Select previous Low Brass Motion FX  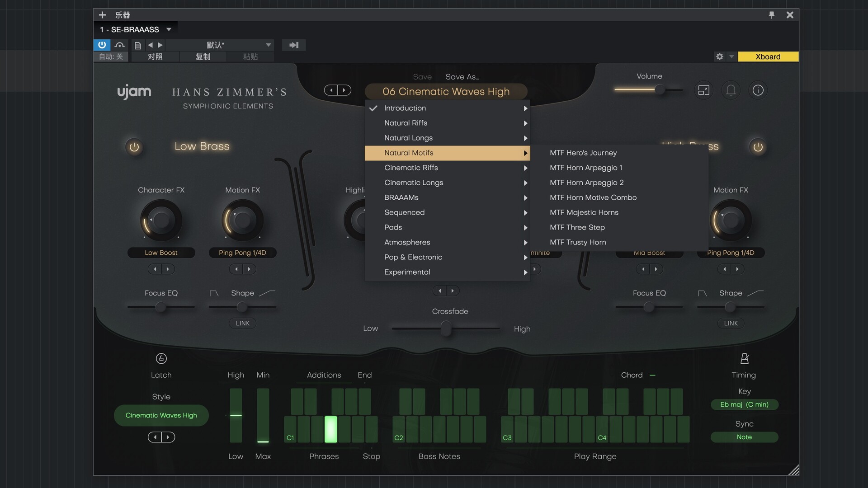(236, 269)
